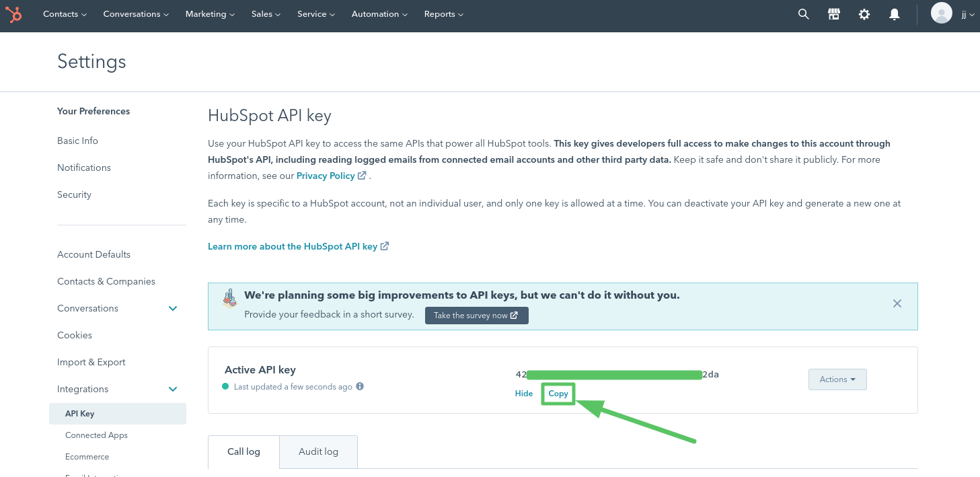This screenshot has width=980, height=477.
Task: Dismiss the survey banner with X
Action: tap(897, 303)
